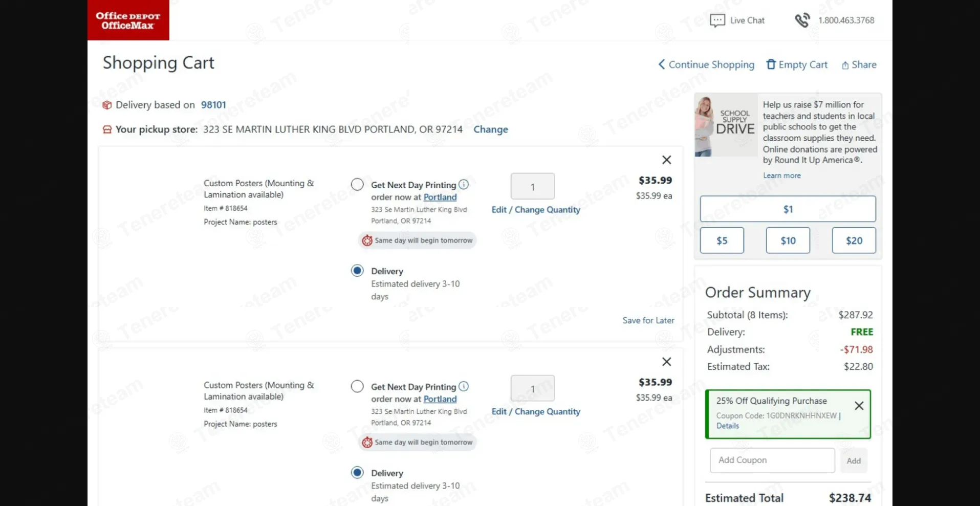Viewport: 980px width, 506px height.
Task: Click the Continue Shopping back chevron
Action: [x=661, y=64]
